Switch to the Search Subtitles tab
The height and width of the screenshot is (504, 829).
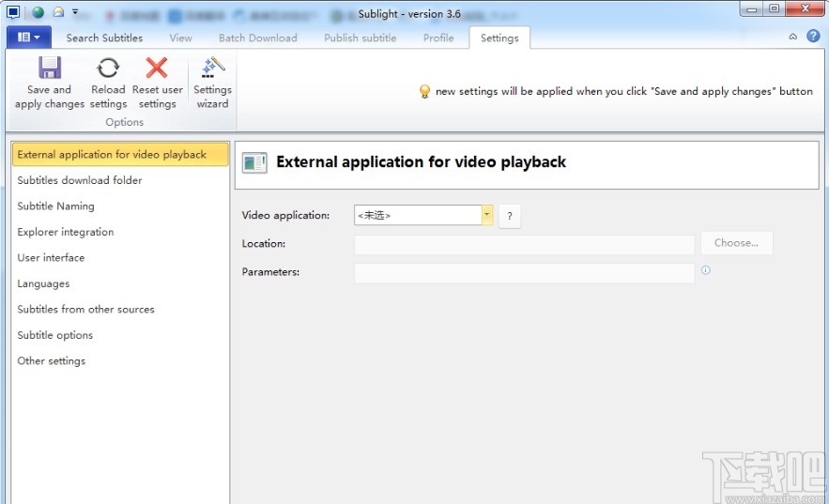(x=104, y=38)
